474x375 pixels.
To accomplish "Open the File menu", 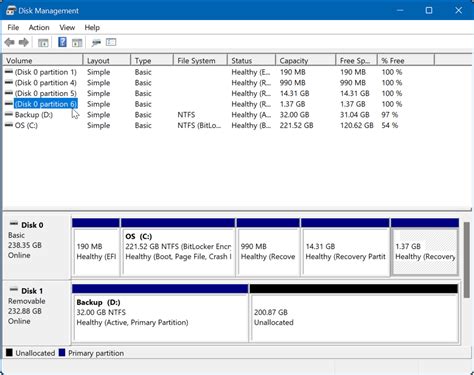I will [x=13, y=28].
